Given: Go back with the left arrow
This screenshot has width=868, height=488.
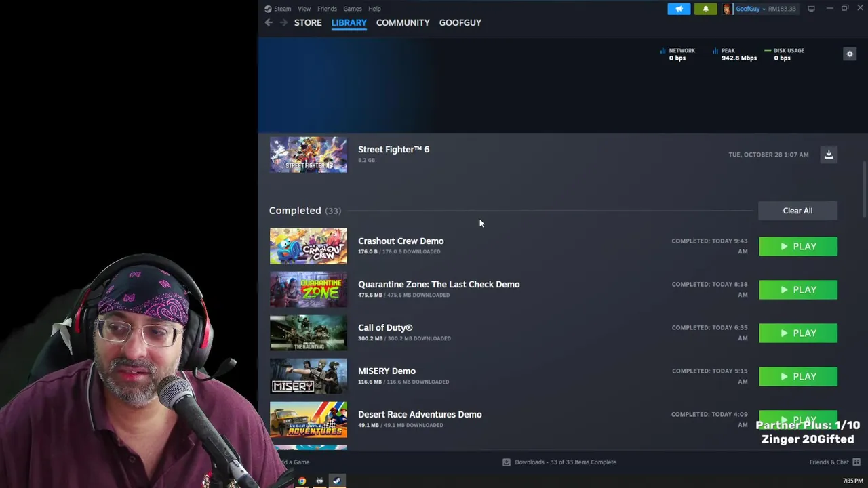Looking at the screenshot, I should point(269,23).
